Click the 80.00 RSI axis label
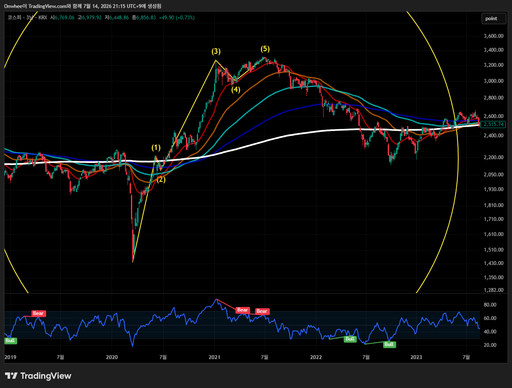The width and height of the screenshot is (512, 388). click(490, 305)
